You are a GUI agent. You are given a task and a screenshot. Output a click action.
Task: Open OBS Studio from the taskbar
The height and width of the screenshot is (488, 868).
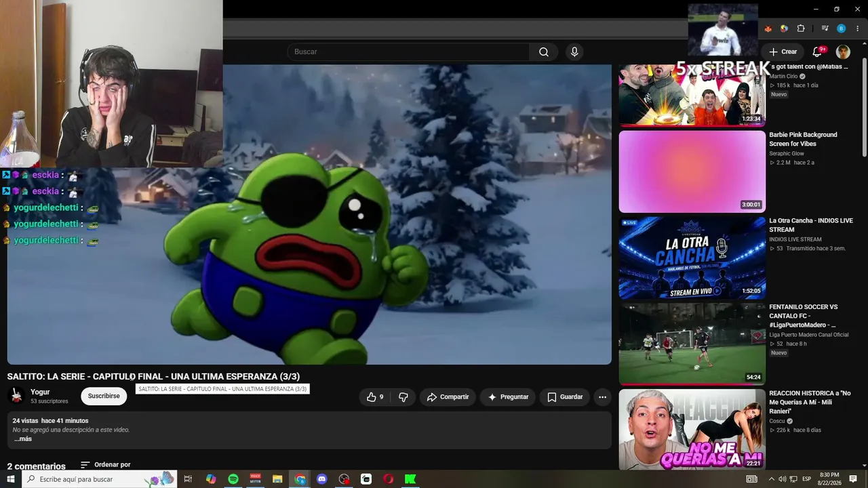coord(344,479)
